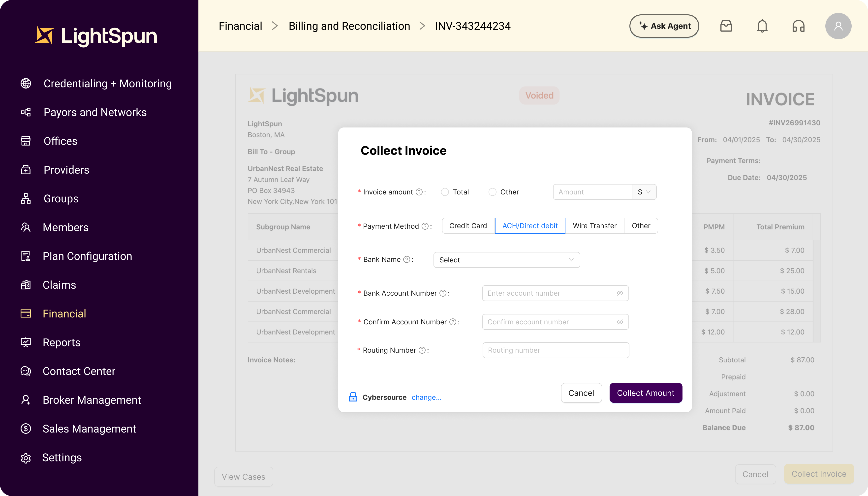Screen dimensions: 868x496
Task: Click the Contact Center chat icon
Action: click(x=26, y=371)
